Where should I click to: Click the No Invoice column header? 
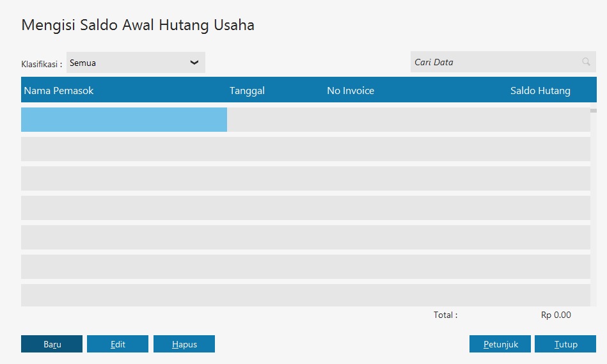pos(351,91)
